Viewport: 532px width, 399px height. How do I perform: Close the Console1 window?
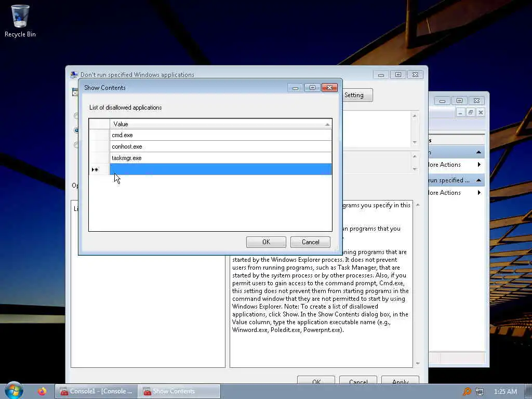point(476,101)
